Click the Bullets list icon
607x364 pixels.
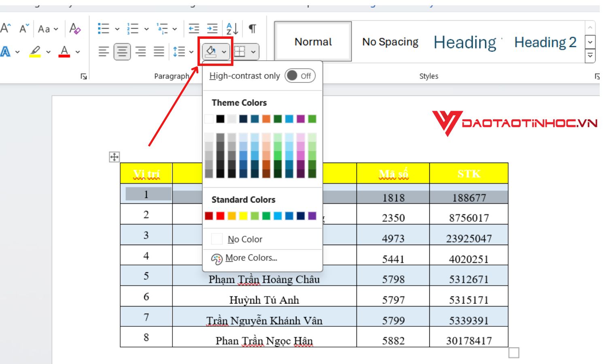pos(104,28)
